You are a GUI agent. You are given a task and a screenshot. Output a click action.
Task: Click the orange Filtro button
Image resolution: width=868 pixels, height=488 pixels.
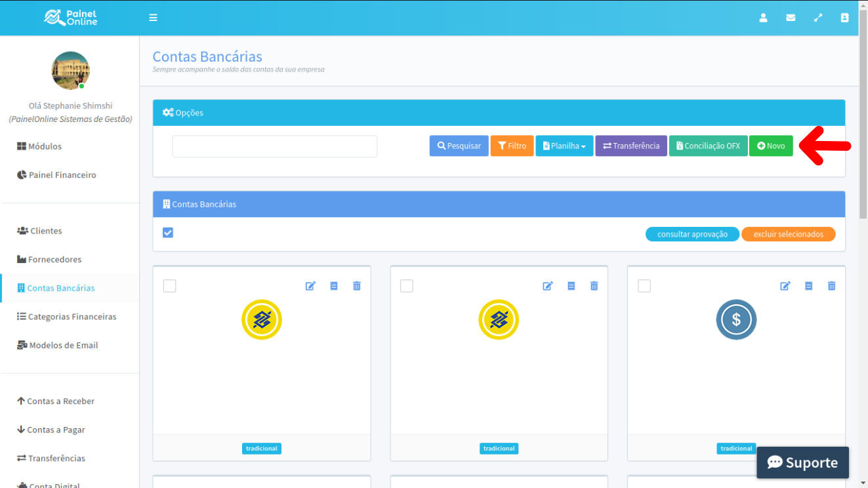(512, 146)
